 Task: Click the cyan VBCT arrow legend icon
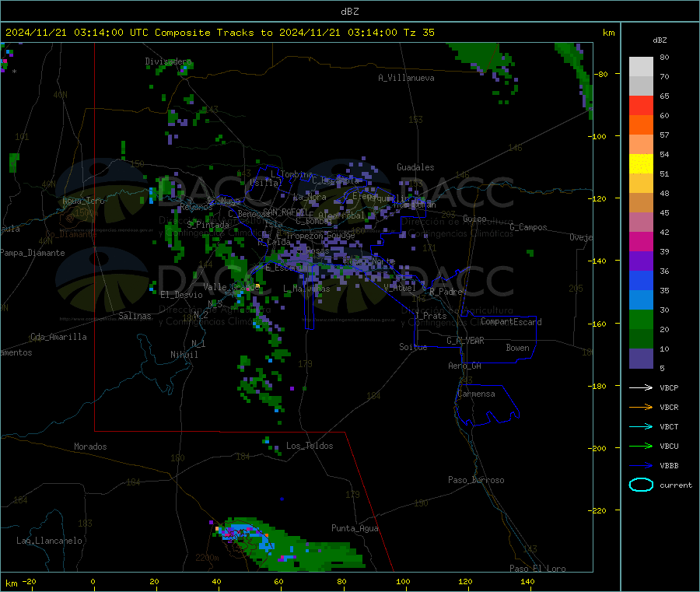tap(641, 427)
